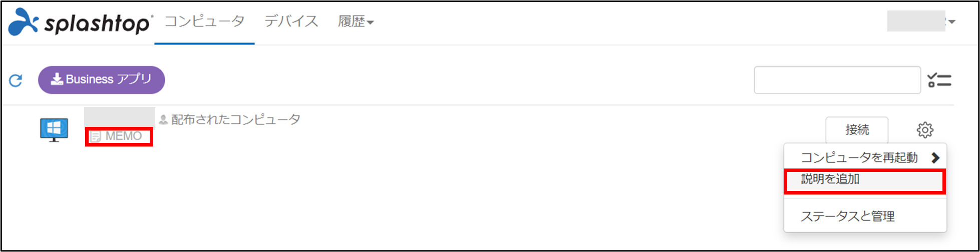Click the Business アプリ download button

click(101, 79)
